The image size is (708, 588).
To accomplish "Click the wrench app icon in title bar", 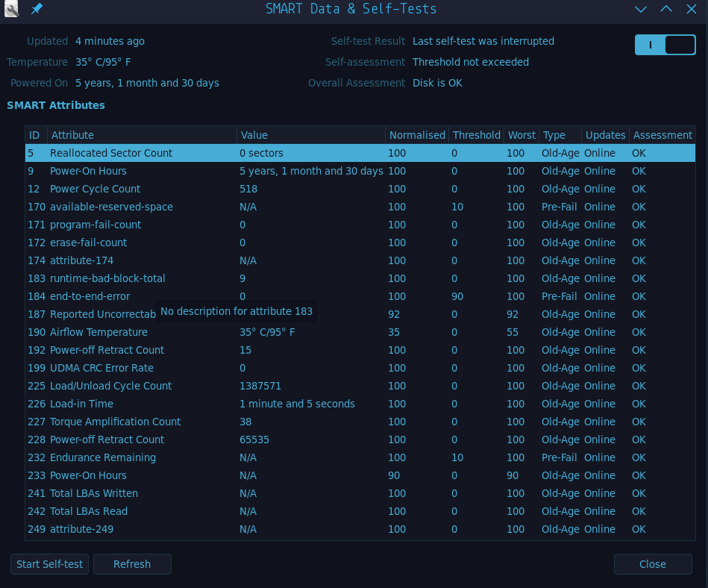I will coord(11,10).
